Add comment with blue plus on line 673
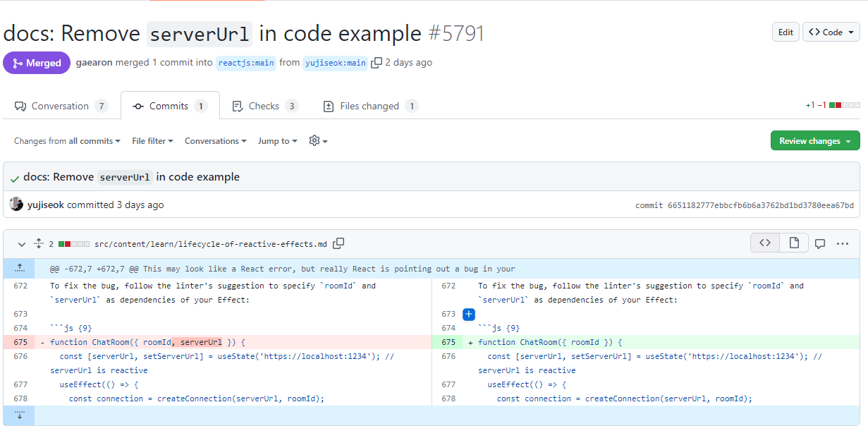Viewport: 868px width, 438px height. tap(469, 314)
